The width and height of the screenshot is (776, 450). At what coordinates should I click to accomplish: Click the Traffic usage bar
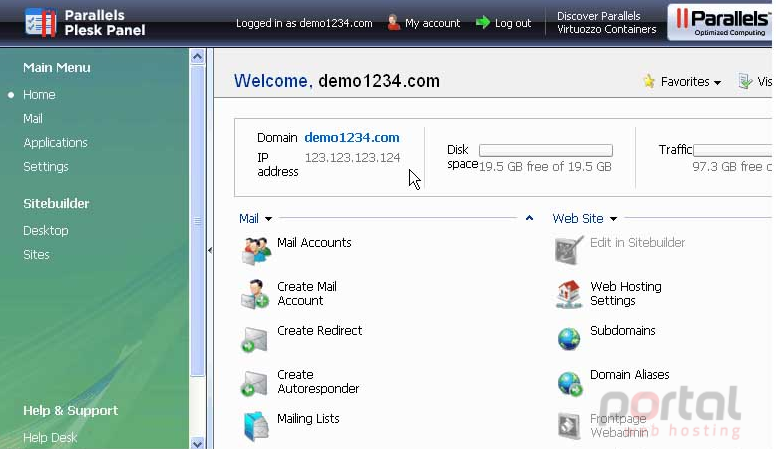[x=733, y=150]
